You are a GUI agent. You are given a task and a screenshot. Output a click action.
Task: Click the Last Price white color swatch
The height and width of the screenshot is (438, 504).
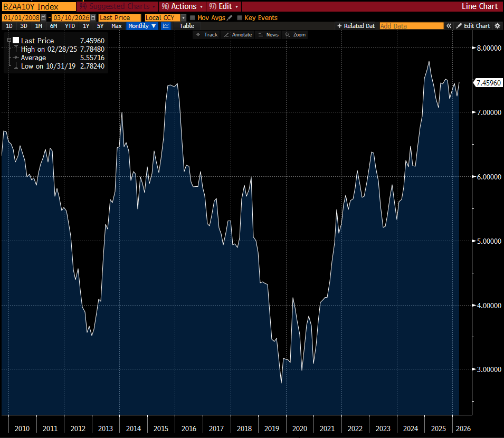[x=16, y=40]
